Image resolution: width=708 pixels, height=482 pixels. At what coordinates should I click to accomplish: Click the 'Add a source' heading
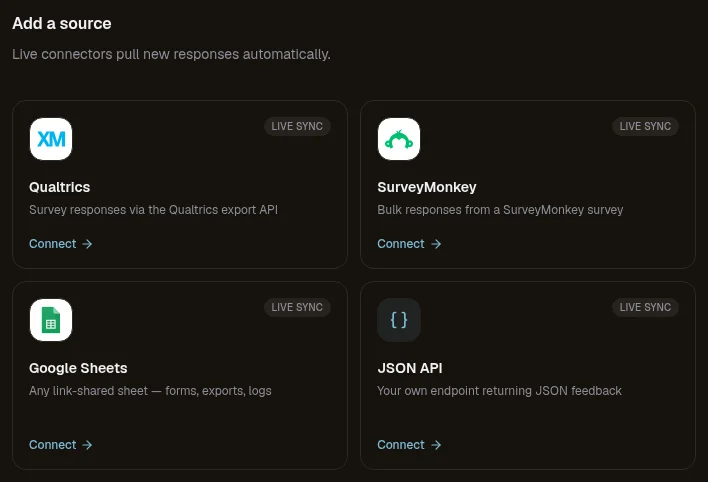coord(61,23)
